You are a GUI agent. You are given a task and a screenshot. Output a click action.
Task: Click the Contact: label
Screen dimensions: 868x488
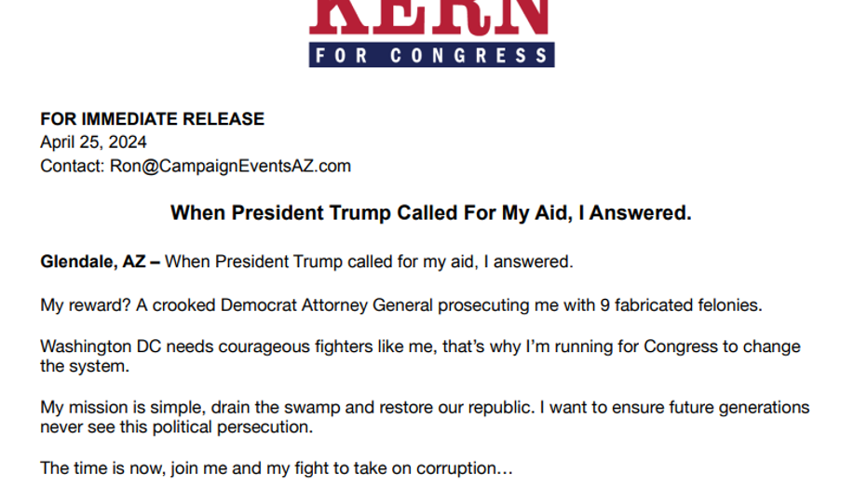71,167
